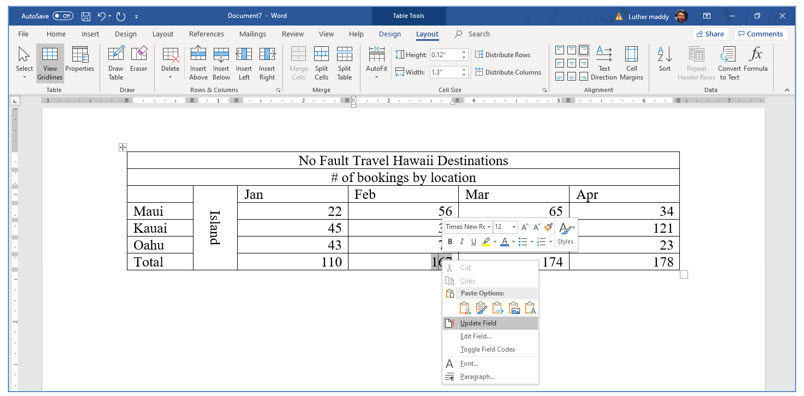
Task: Collapse the ribbon with the arrow
Action: click(787, 90)
